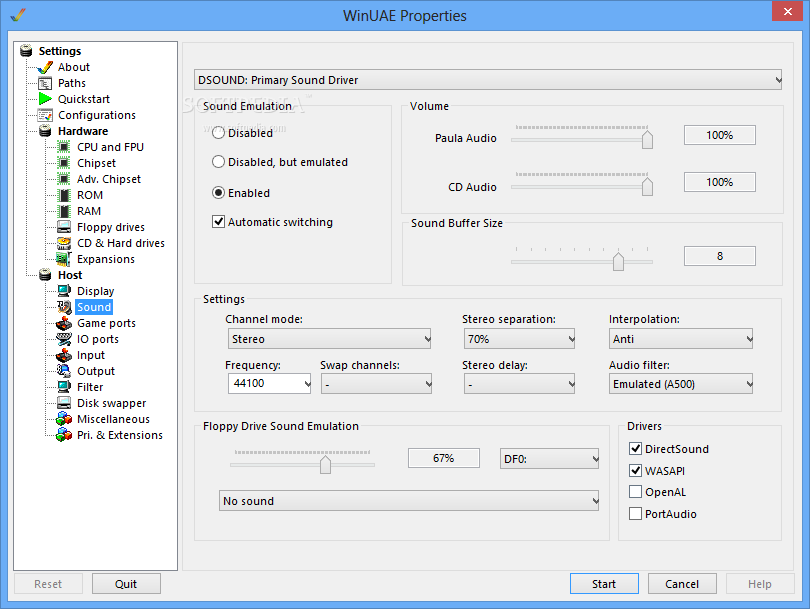
Task: Open the Stereo delay dropdown
Action: tap(519, 384)
